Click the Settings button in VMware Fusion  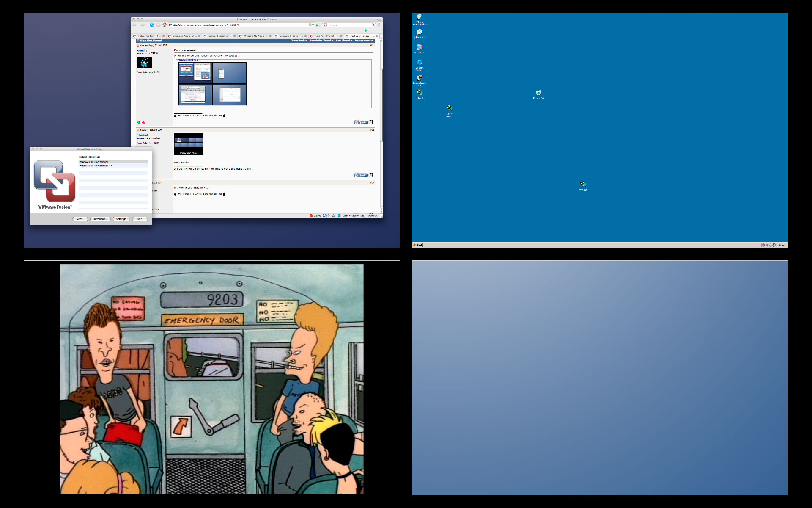click(x=121, y=219)
